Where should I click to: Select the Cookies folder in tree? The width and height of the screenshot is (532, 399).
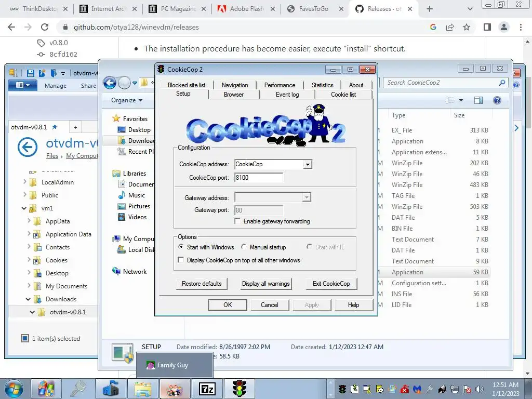tap(56, 260)
